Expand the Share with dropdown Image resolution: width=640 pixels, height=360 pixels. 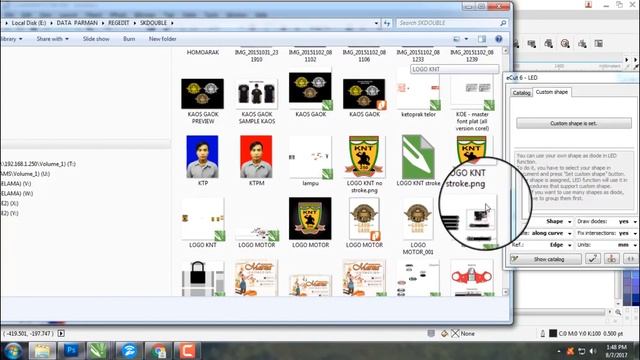click(x=52, y=39)
